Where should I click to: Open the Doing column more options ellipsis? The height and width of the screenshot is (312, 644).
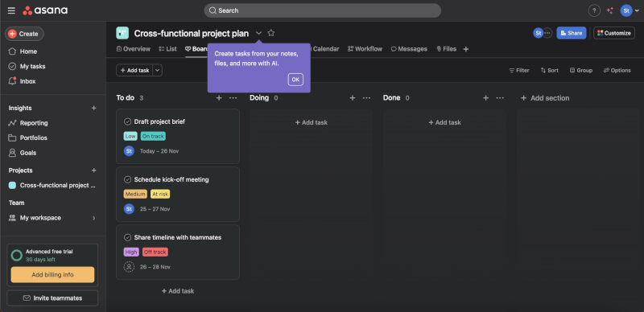point(366,98)
